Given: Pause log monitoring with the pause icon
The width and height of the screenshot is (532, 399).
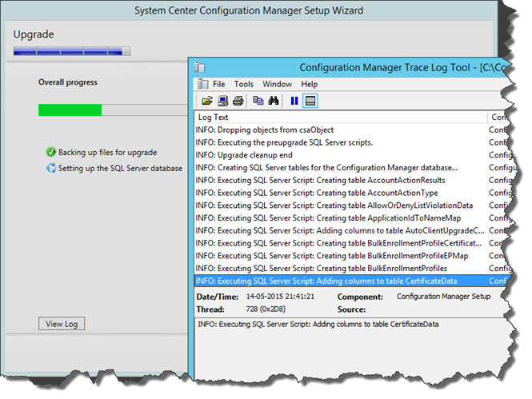Looking at the screenshot, I should [294, 101].
